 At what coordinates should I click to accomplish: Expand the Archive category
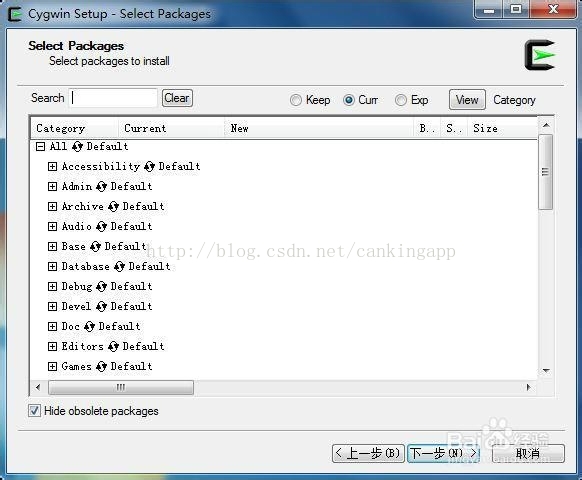coord(52,206)
